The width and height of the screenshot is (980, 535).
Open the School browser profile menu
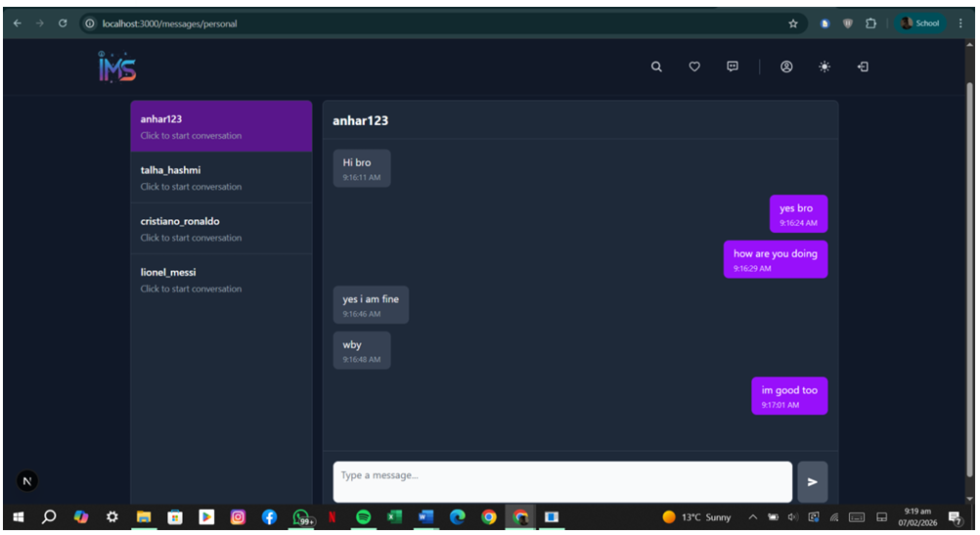click(x=919, y=23)
